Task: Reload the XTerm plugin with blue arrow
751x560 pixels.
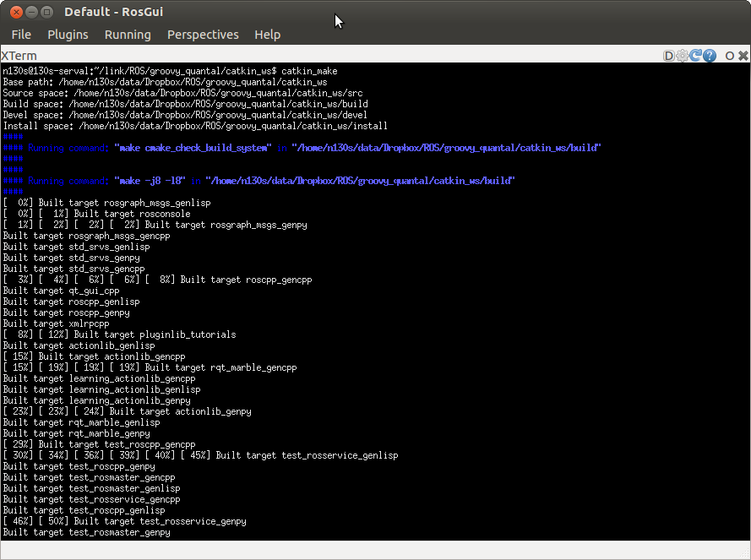Action: click(x=695, y=56)
